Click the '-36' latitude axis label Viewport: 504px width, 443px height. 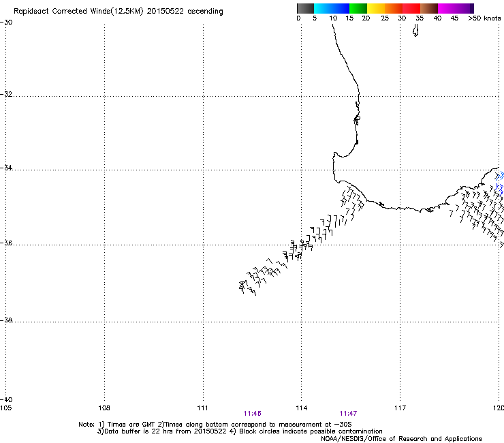click(x=6, y=243)
